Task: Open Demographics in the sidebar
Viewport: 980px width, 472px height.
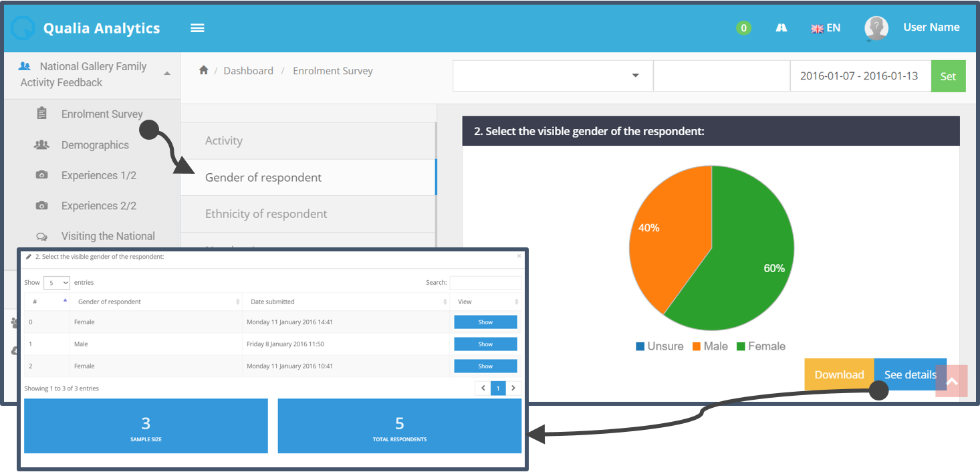Action: point(95,145)
